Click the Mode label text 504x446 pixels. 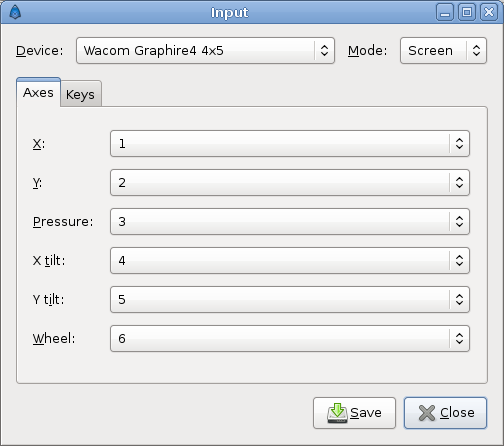367,51
